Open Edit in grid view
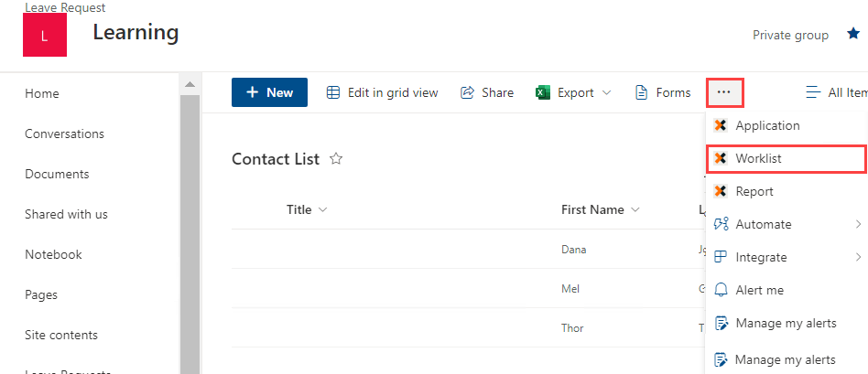Image resolution: width=868 pixels, height=374 pixels. coord(383,92)
